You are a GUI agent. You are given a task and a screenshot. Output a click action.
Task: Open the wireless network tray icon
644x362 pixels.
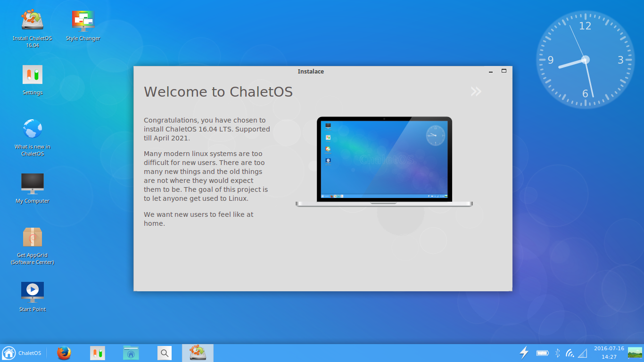[570, 353]
